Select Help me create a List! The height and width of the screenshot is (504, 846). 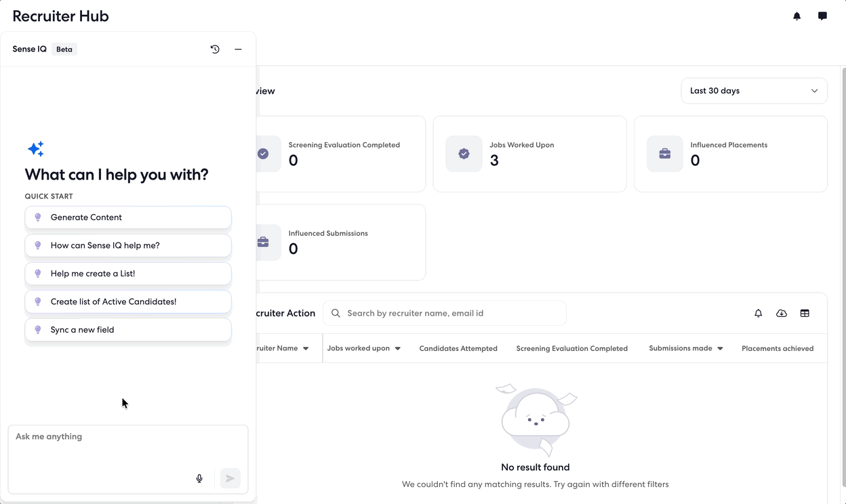(128, 274)
